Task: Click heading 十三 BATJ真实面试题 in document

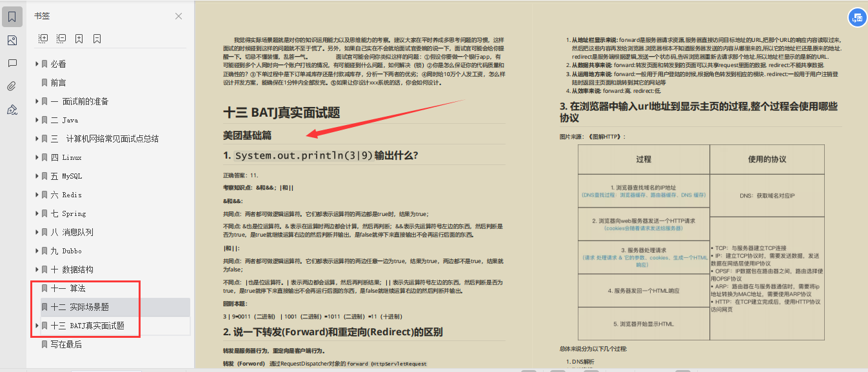Action: (281, 112)
